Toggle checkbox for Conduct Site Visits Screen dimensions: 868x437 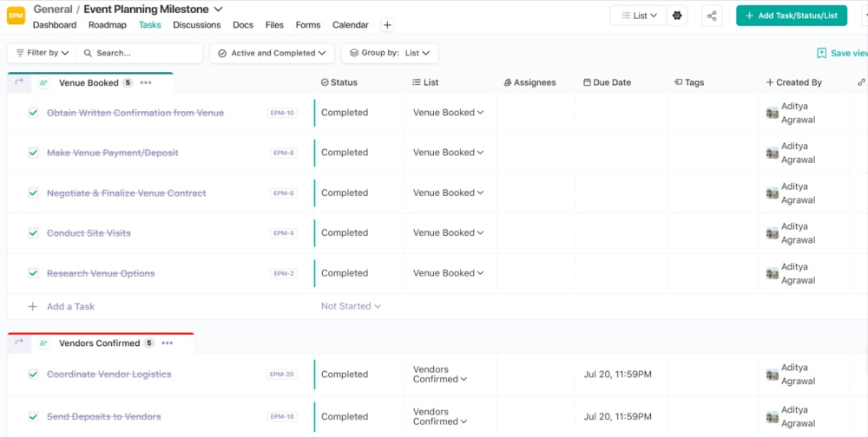33,233
